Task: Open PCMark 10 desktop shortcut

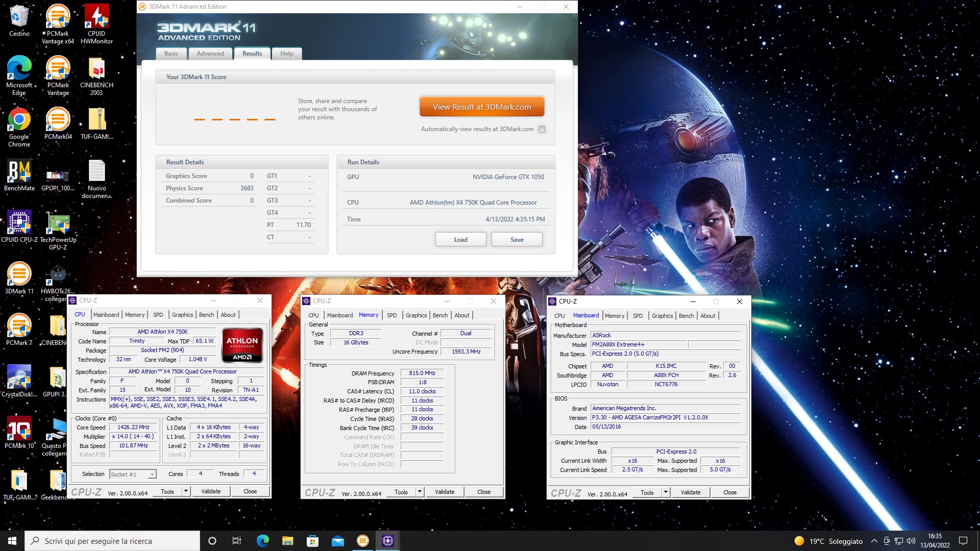Action: [19, 433]
